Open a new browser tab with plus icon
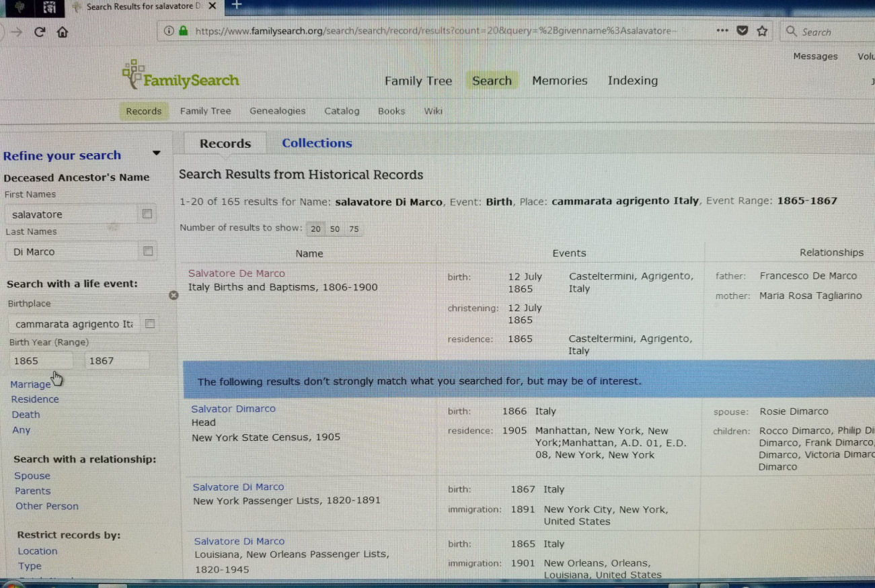 (x=237, y=5)
